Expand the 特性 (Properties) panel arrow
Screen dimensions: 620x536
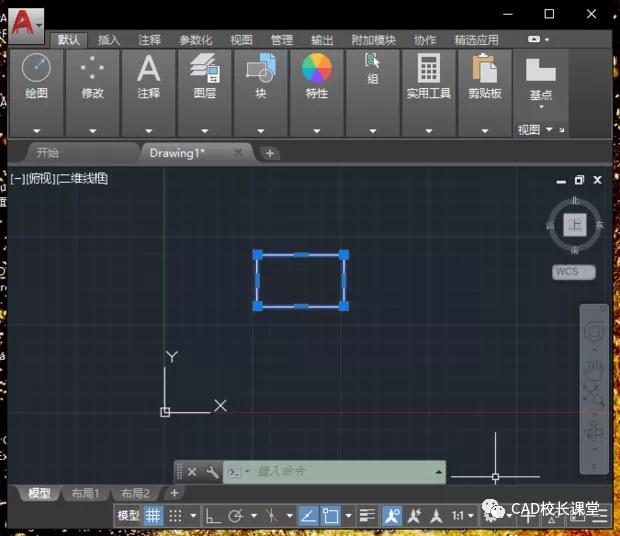[x=316, y=131]
